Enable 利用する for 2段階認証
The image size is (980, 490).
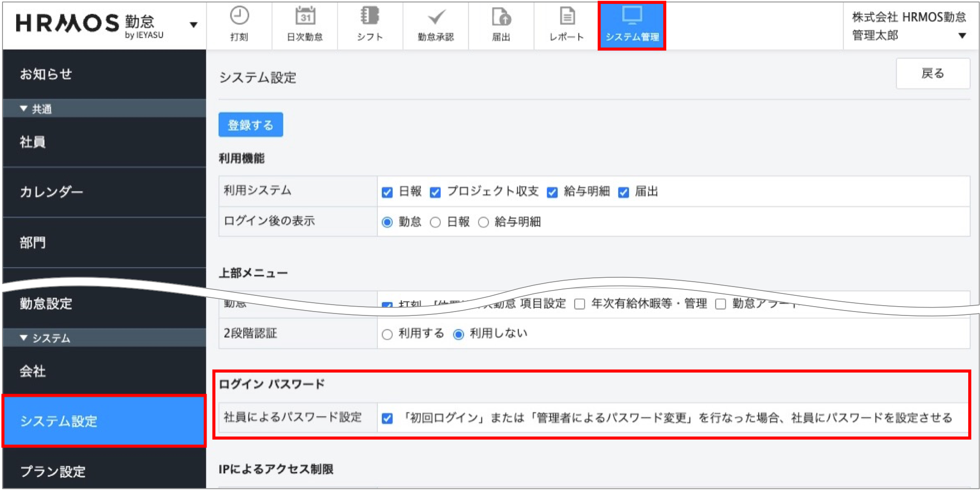click(387, 334)
